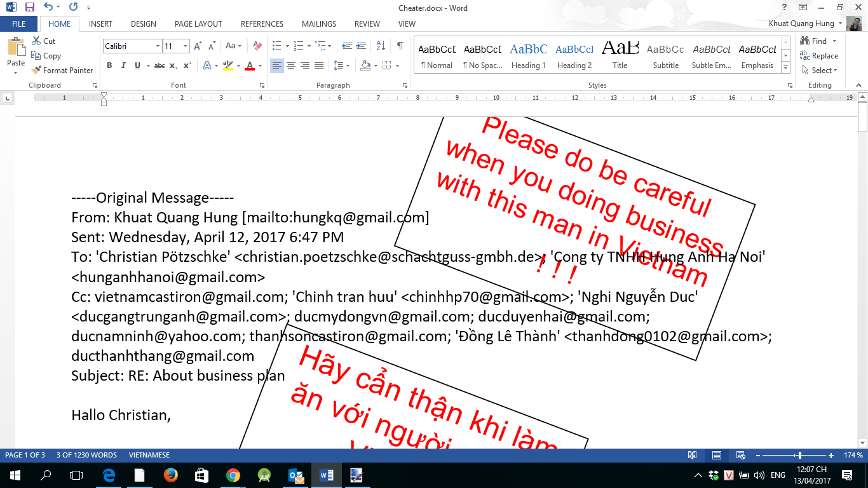This screenshot has height=488, width=868.
Task: Increase paragraph indent
Action: [x=361, y=46]
